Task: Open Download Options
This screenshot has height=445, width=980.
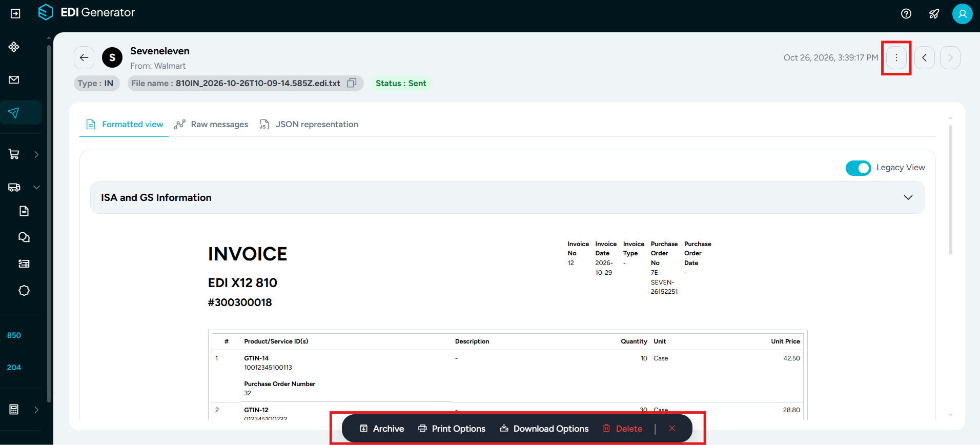Action: point(544,429)
